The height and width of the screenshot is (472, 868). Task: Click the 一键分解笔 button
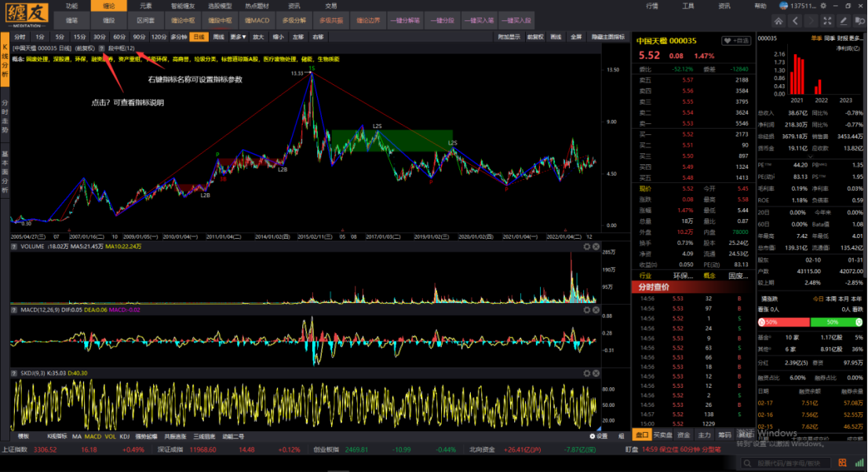(403, 20)
